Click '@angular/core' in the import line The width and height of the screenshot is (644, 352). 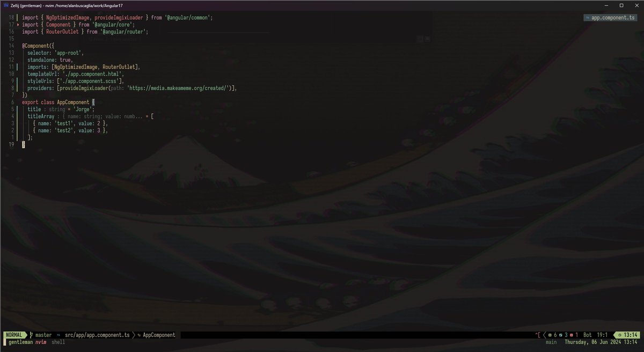tap(112, 25)
